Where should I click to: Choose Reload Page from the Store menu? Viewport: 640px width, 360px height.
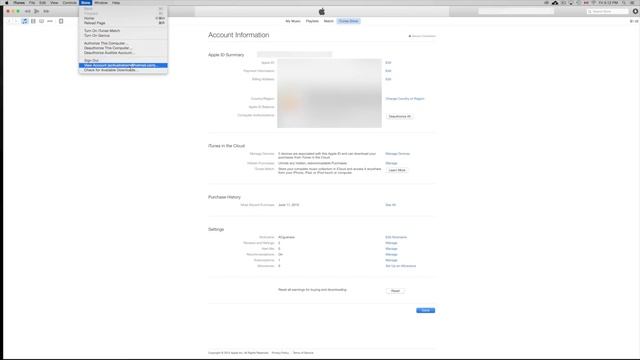point(123,23)
